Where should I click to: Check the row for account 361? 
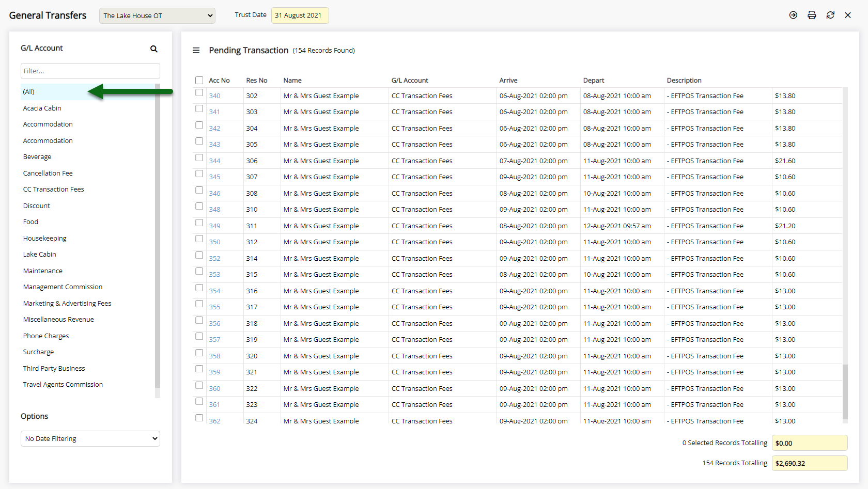click(x=199, y=401)
